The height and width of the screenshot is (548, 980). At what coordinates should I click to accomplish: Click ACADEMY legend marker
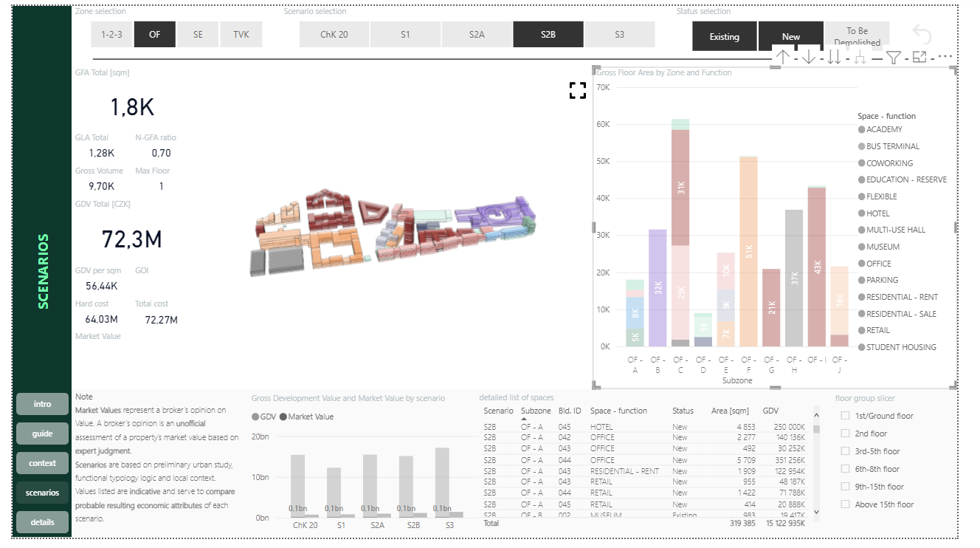pos(861,130)
